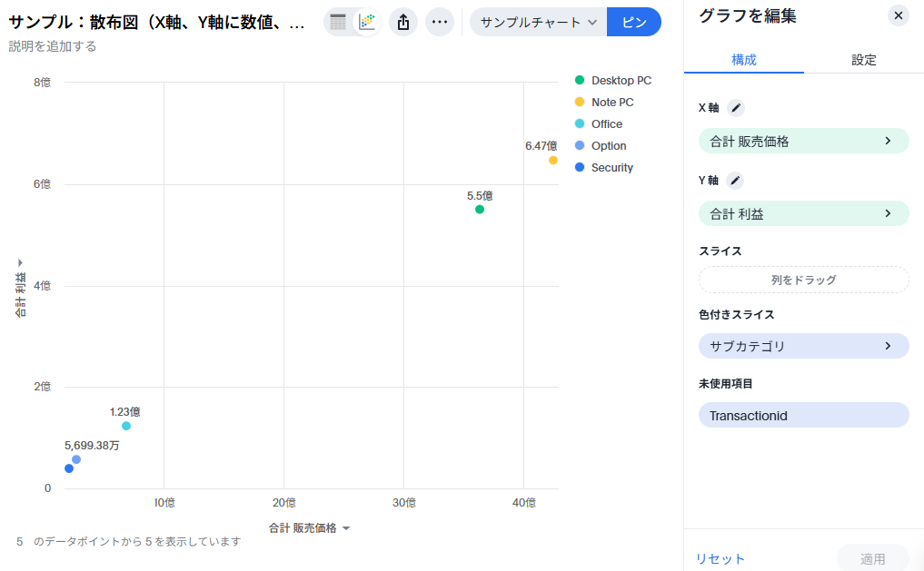The height and width of the screenshot is (571, 924).
Task: Click the 説明を追加する description field
Action: click(53, 46)
